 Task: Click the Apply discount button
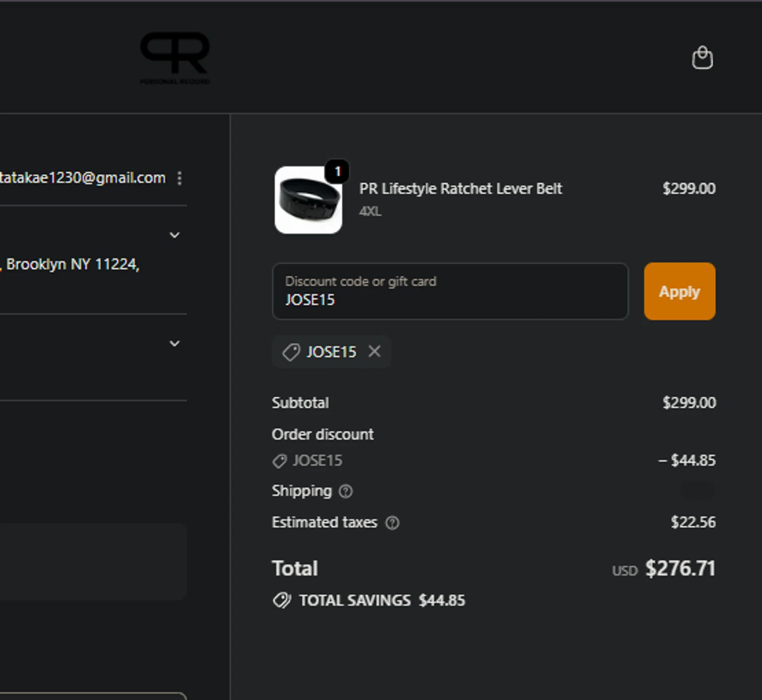(x=679, y=291)
